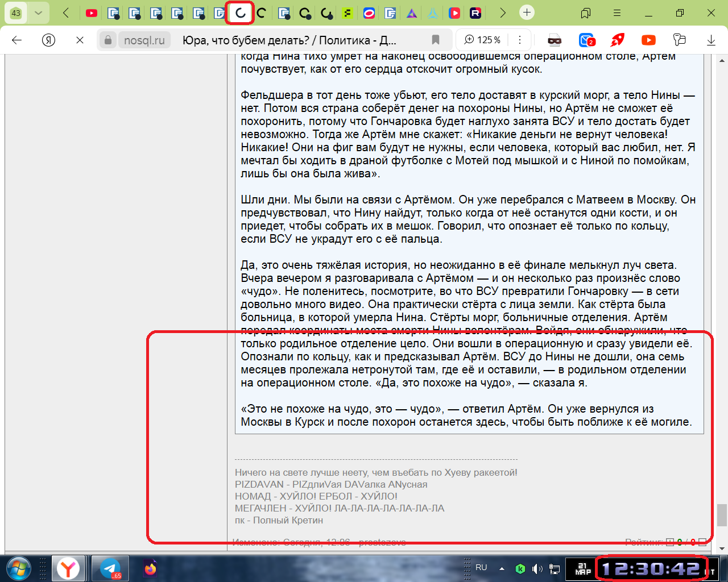
Task: Open the orange YouTube extension in toolbar
Action: coord(648,40)
